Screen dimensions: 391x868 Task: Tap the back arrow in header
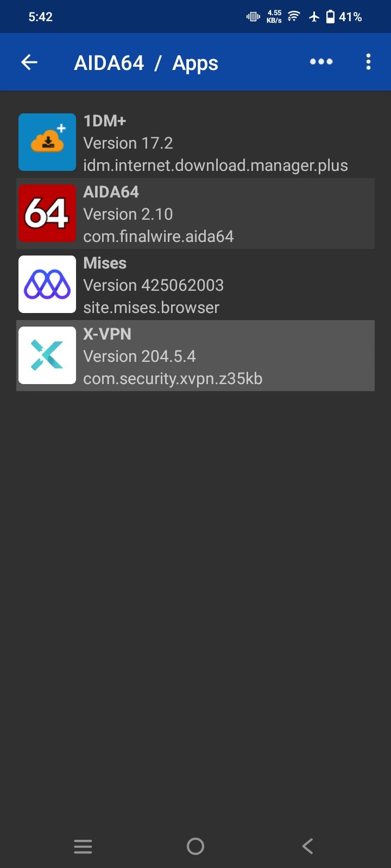click(x=29, y=62)
